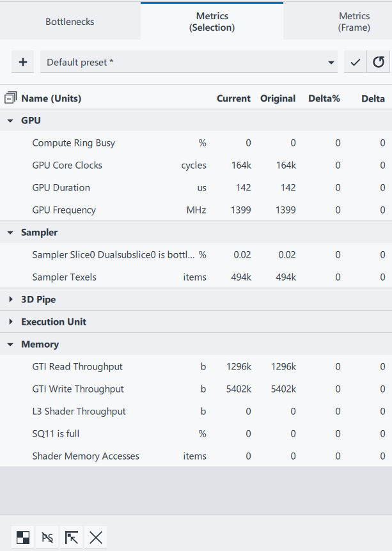Collapse the Memory metrics group
Image resolution: width=392 pixels, height=551 pixels.
pyautogui.click(x=11, y=345)
